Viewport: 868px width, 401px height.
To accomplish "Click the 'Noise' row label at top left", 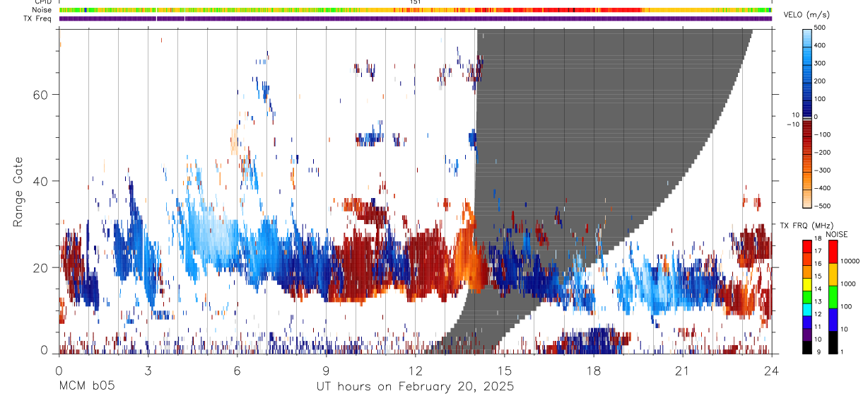I will pos(42,10).
